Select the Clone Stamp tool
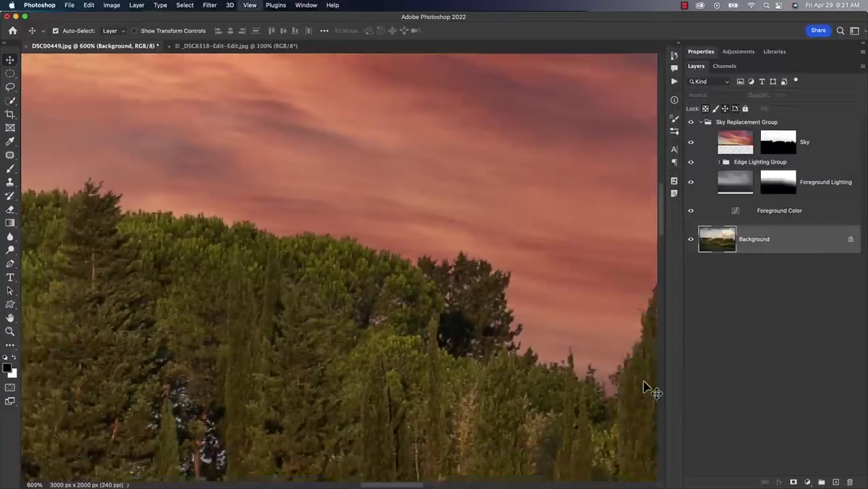Image resolution: width=868 pixels, height=489 pixels. (10, 182)
